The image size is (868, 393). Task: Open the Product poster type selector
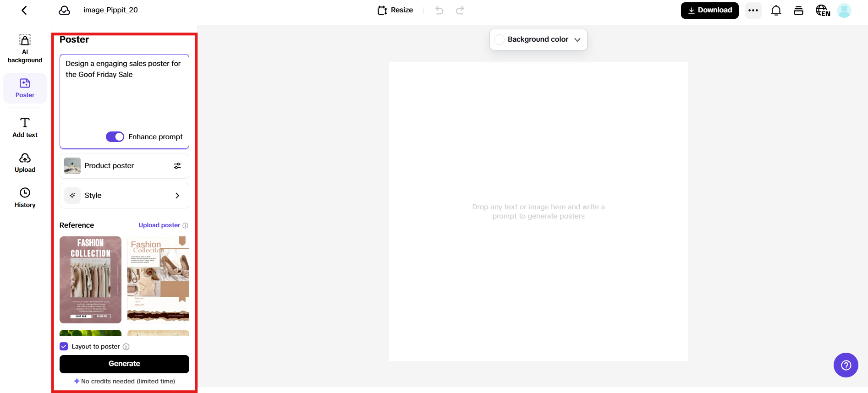click(x=124, y=166)
